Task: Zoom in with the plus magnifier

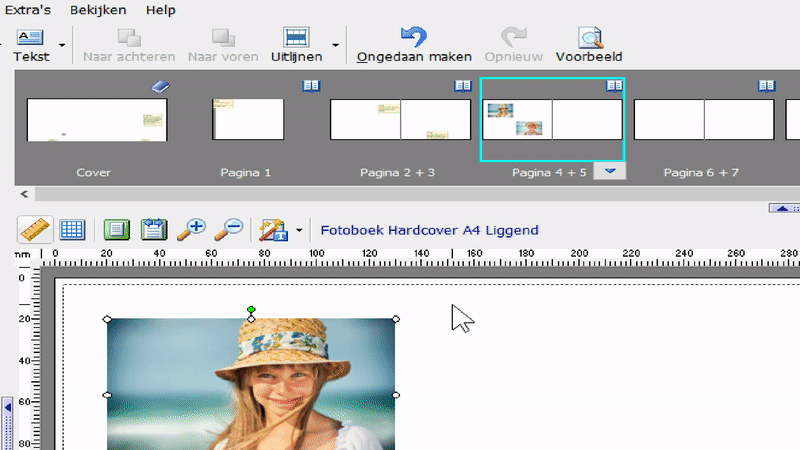Action: [x=190, y=229]
